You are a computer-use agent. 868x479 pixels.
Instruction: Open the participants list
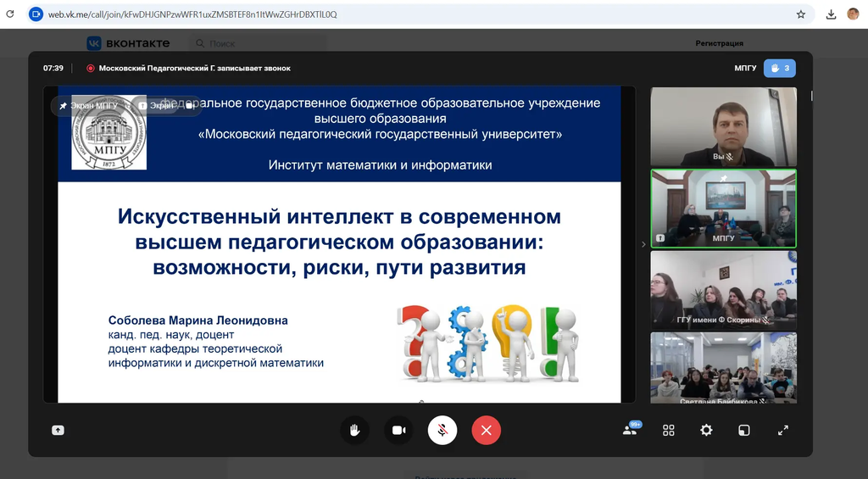pyautogui.click(x=630, y=430)
